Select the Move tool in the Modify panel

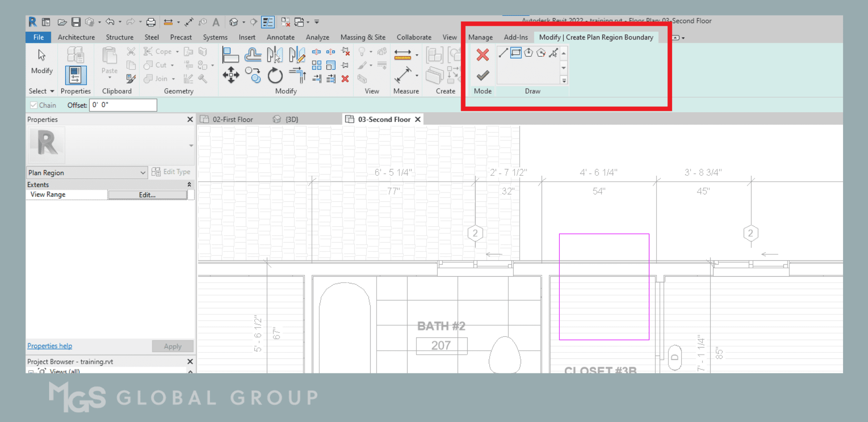231,75
